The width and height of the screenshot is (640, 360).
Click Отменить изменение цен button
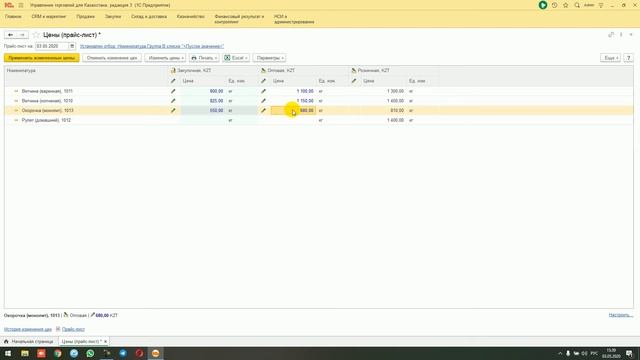[x=112, y=58]
